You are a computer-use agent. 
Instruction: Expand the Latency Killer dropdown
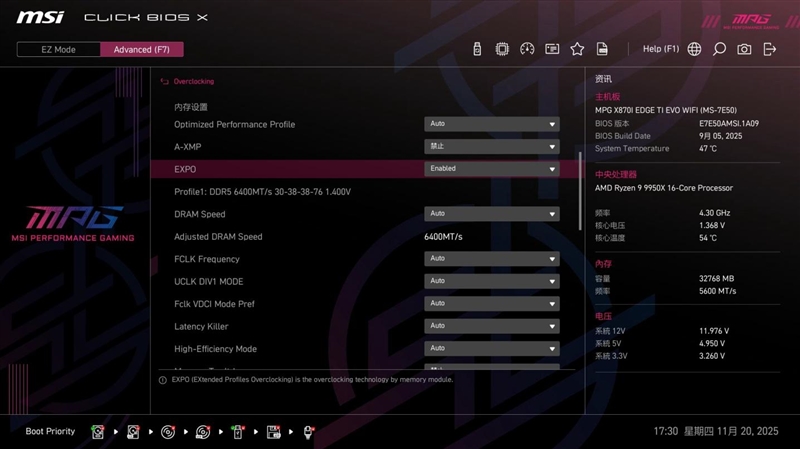tap(492, 326)
